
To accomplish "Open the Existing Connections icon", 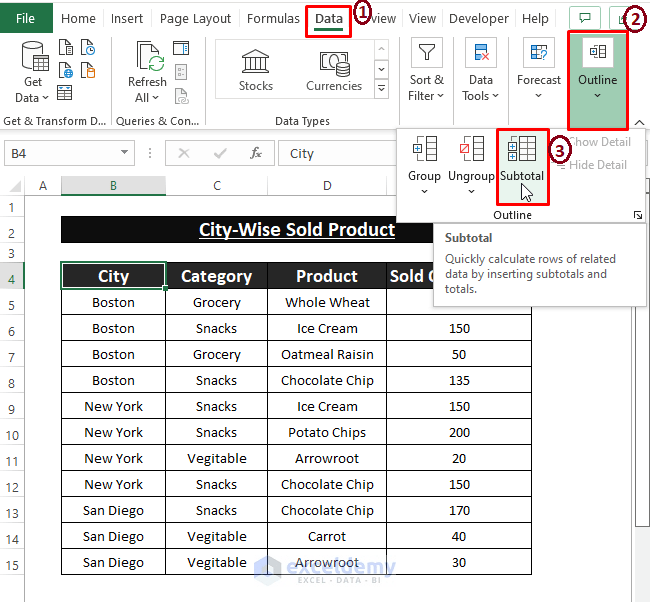I will (x=88, y=70).
